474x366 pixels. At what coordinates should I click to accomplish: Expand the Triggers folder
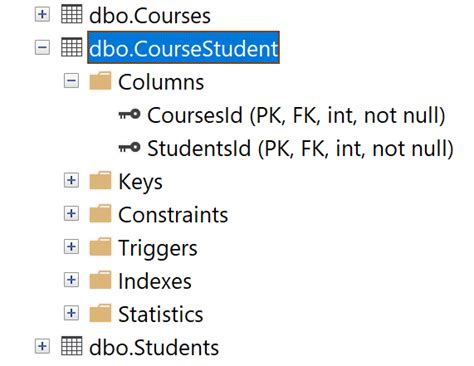click(x=71, y=247)
